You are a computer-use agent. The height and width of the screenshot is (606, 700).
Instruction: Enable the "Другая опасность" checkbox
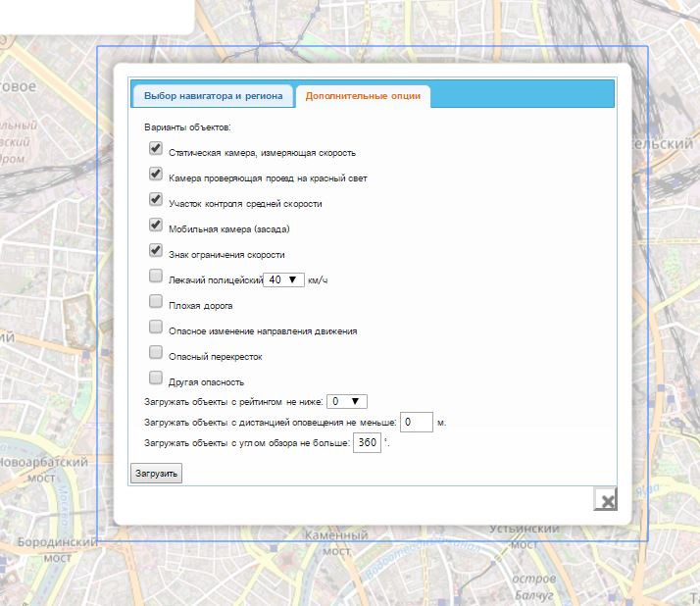[155, 378]
